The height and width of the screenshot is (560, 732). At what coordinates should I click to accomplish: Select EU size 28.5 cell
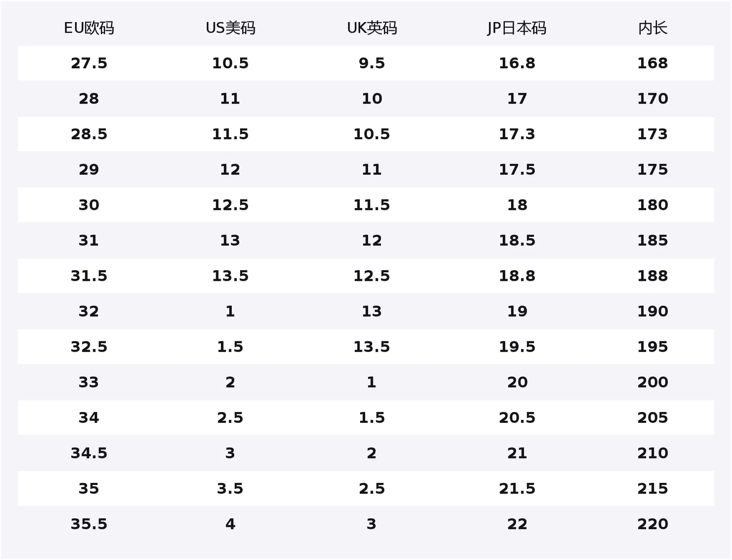(89, 134)
